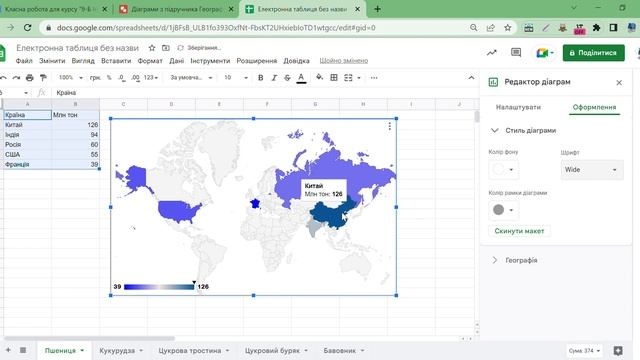The height and width of the screenshot is (360, 640).
Task: Open the Дані menu
Action: [x=176, y=61]
